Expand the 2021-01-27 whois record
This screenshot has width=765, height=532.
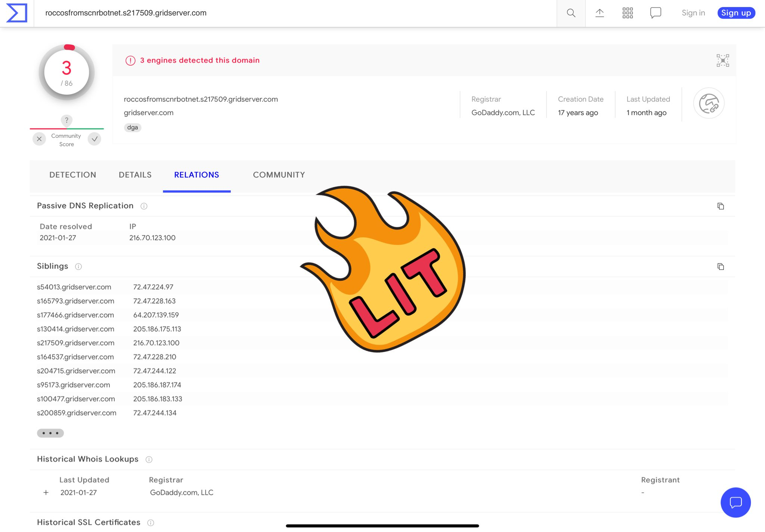click(46, 492)
